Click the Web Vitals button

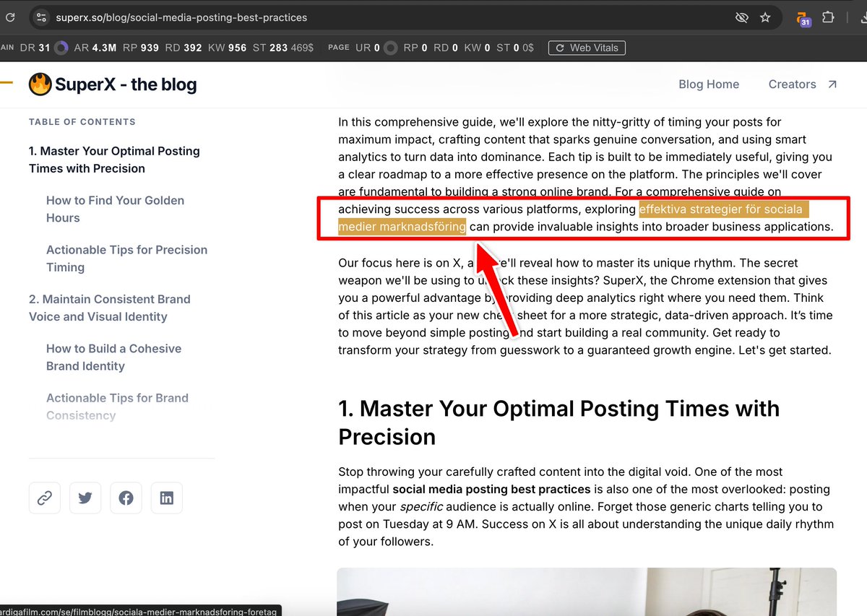tap(587, 48)
